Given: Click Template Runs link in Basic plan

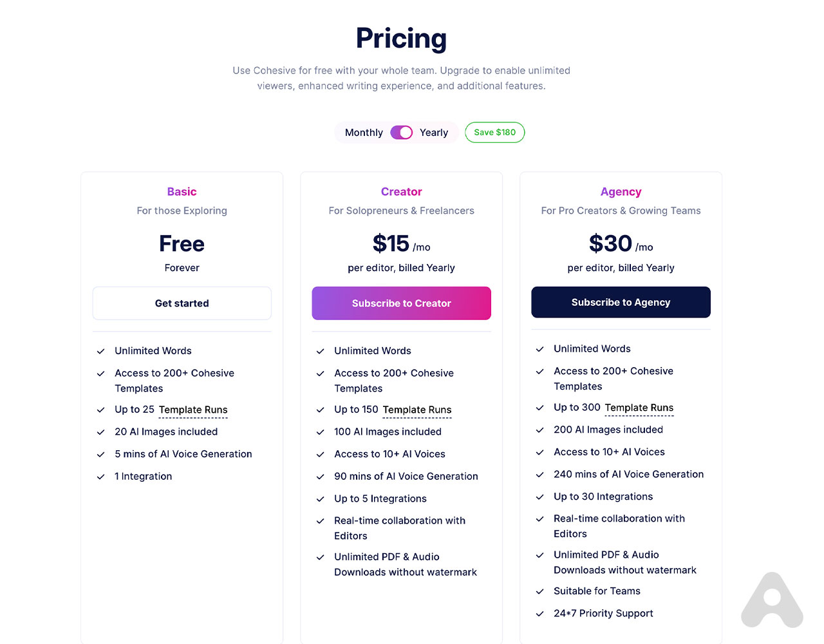Looking at the screenshot, I should tap(193, 410).
